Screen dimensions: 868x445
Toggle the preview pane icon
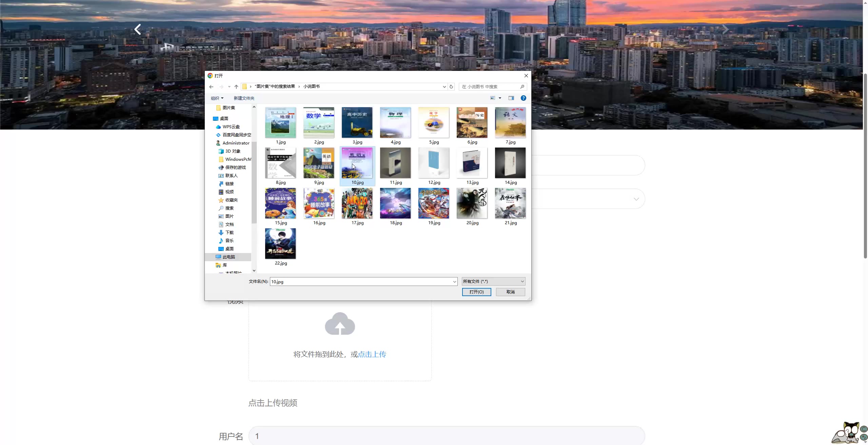[x=511, y=98]
